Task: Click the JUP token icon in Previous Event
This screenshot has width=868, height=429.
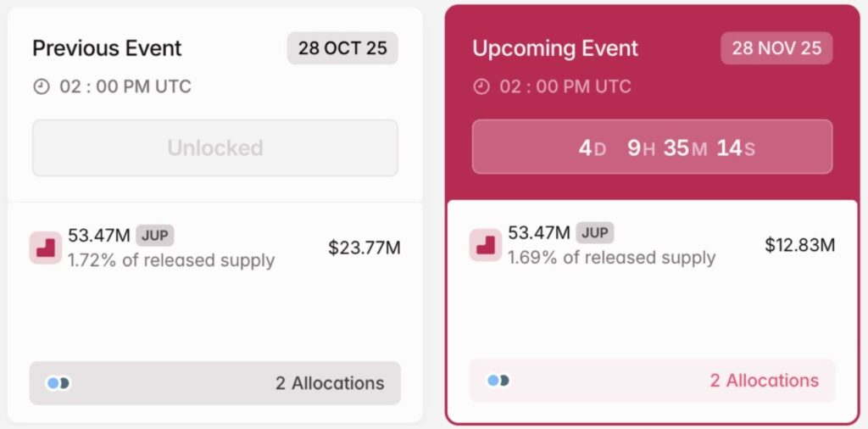Action: click(46, 248)
